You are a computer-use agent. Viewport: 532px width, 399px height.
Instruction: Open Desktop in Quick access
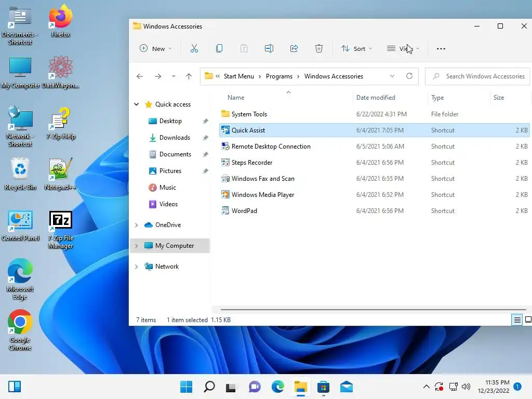[170, 121]
